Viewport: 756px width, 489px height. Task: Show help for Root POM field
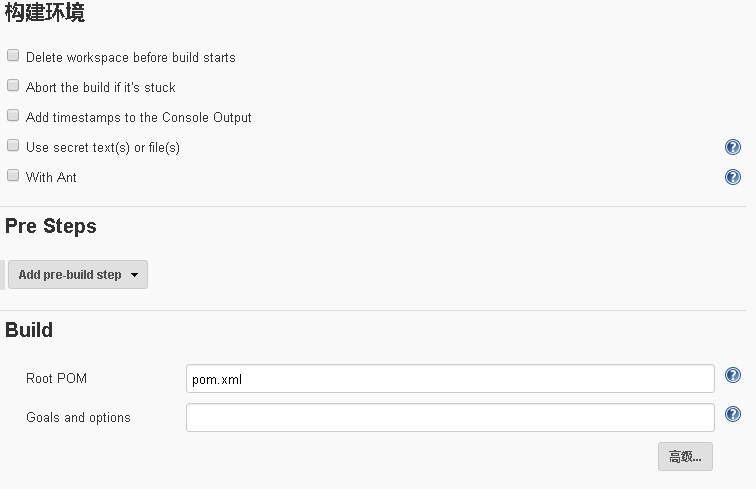click(732, 375)
